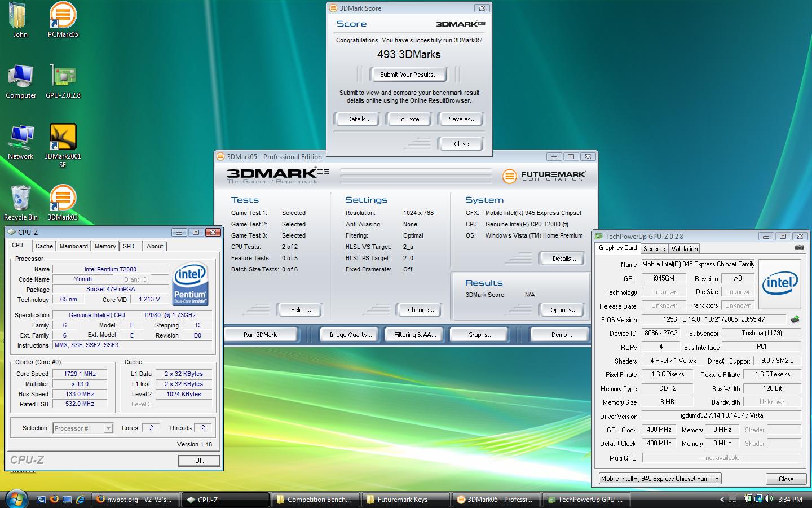Click OK button in CPU-Z
Image resolution: width=812 pixels, height=508 pixels.
click(x=199, y=461)
